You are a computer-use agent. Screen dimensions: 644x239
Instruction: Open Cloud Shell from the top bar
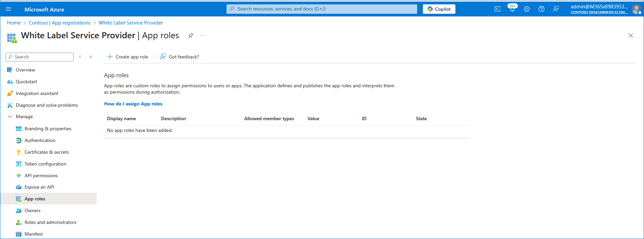497,9
